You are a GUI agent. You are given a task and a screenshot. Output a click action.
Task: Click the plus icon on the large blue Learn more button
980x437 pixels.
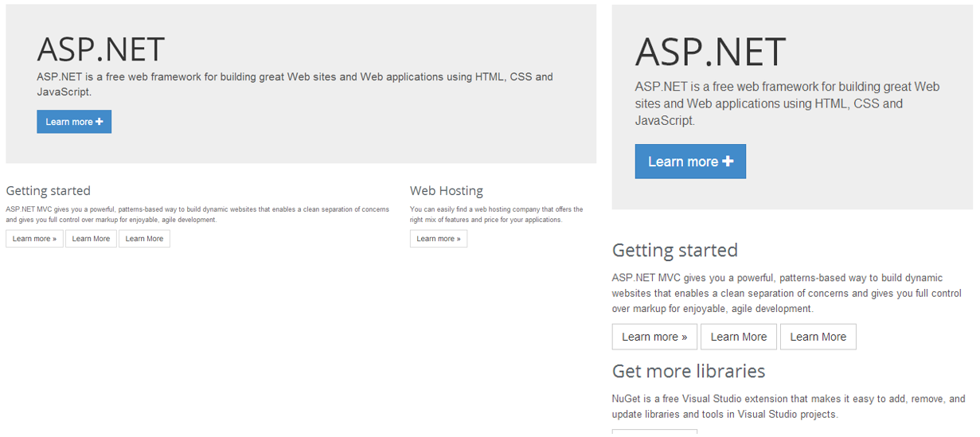pyautogui.click(x=727, y=162)
